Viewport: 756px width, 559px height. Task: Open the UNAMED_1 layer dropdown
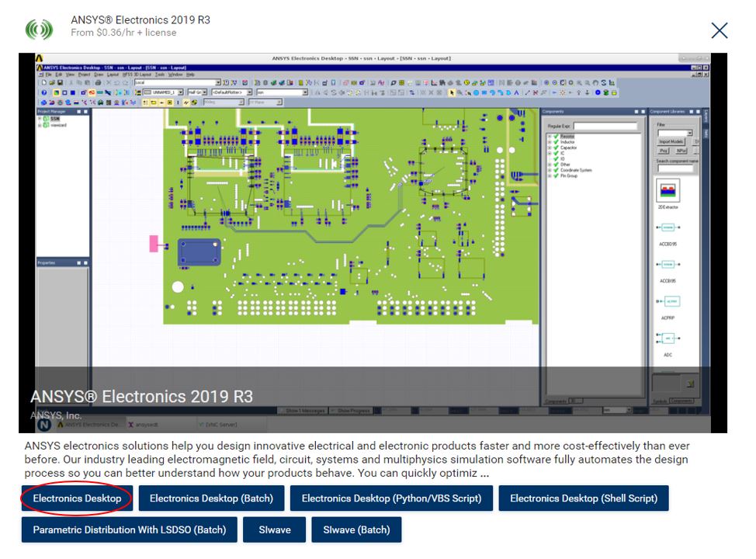[x=180, y=92]
